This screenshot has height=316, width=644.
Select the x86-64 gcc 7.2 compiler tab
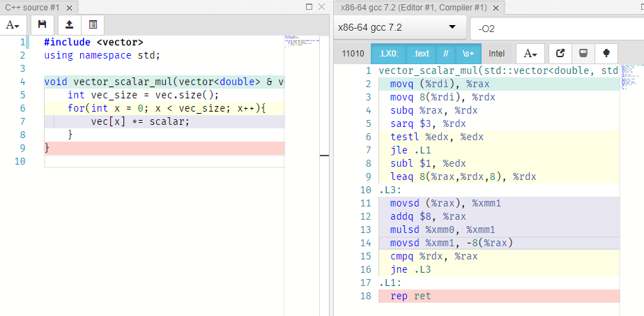tap(413, 8)
